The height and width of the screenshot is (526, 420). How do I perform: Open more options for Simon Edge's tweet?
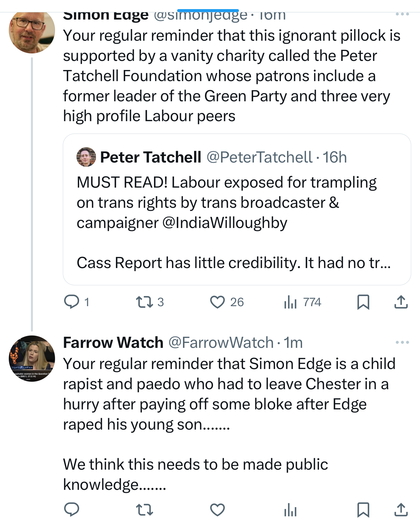pyautogui.click(x=402, y=14)
